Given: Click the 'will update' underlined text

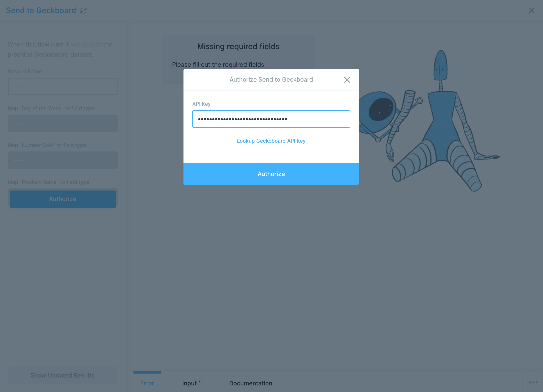Looking at the screenshot, I should click(86, 45).
